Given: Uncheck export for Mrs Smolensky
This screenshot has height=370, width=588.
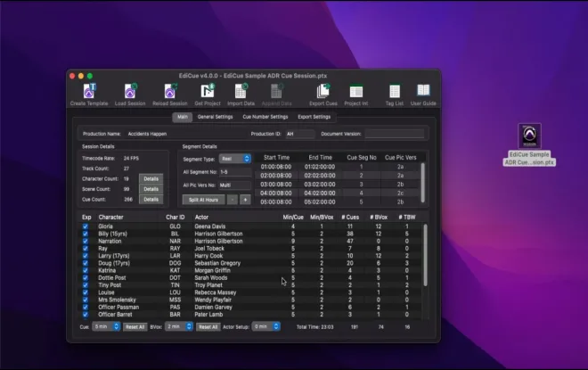Looking at the screenshot, I should pyautogui.click(x=86, y=300).
